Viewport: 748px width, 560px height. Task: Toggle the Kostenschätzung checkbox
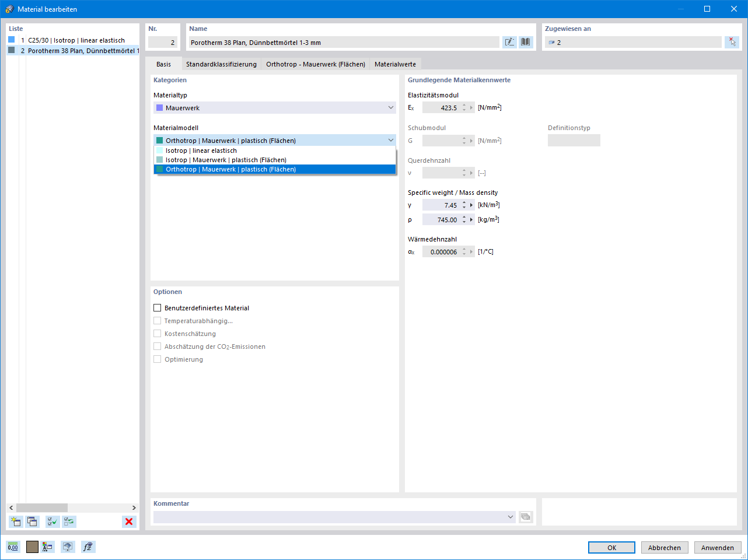click(x=157, y=334)
